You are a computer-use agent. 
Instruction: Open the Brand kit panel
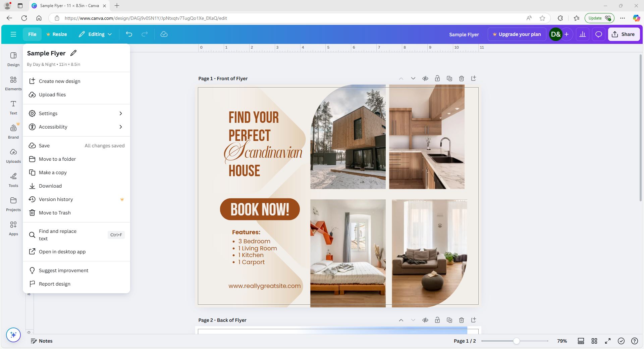click(x=13, y=131)
